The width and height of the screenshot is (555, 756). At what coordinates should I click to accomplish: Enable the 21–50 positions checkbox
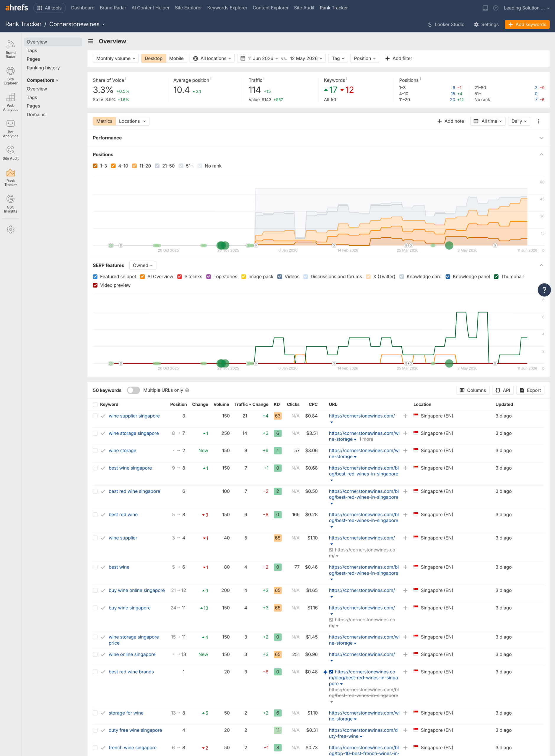click(157, 166)
